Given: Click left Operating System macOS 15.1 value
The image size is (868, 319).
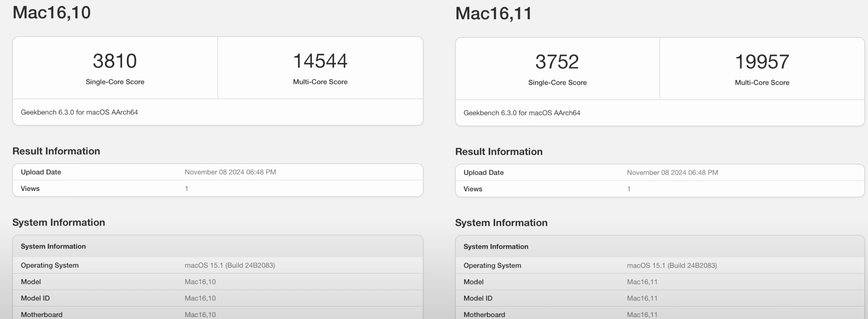Looking at the screenshot, I should tap(229, 265).
